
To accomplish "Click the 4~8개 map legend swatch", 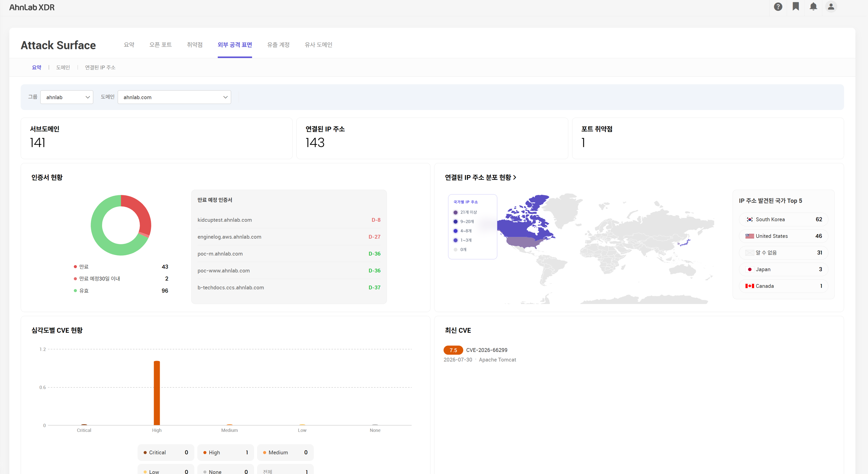I will 455,231.
